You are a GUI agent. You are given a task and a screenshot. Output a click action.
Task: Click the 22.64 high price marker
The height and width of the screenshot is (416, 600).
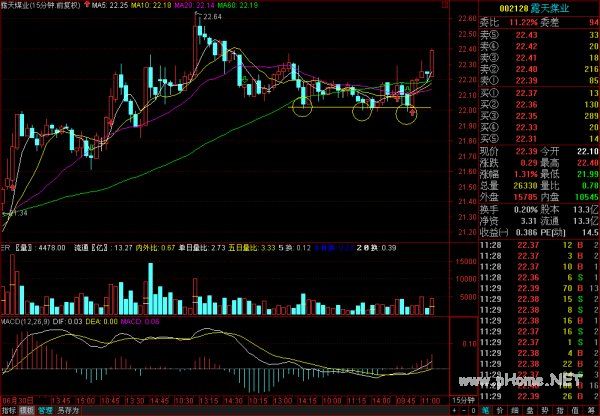tap(212, 17)
